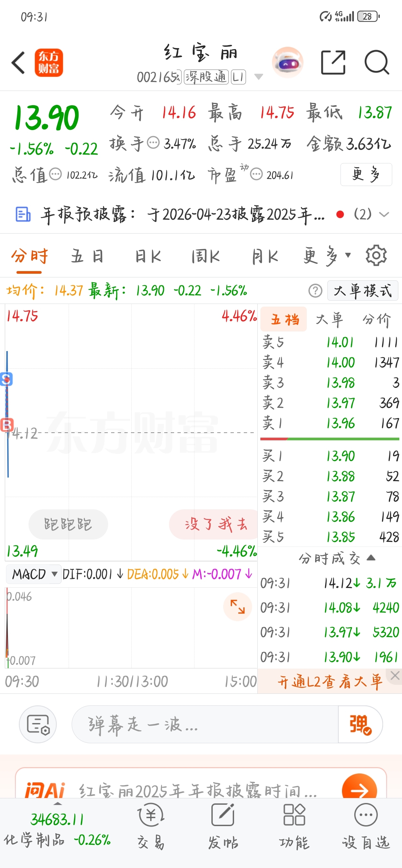402x868 pixels.
Task: Open 设自选 watchlist icon in bottom bar
Action: 366,826
